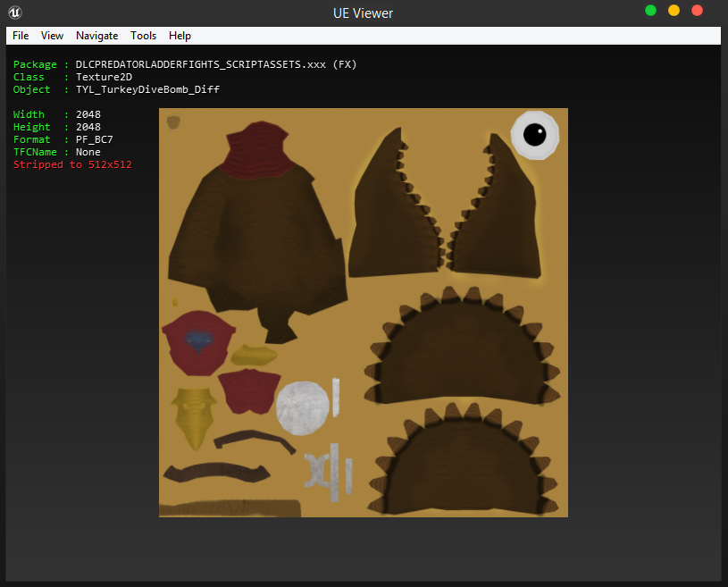Click the UE Viewer window title
This screenshot has width=728, height=587.
coord(364,13)
